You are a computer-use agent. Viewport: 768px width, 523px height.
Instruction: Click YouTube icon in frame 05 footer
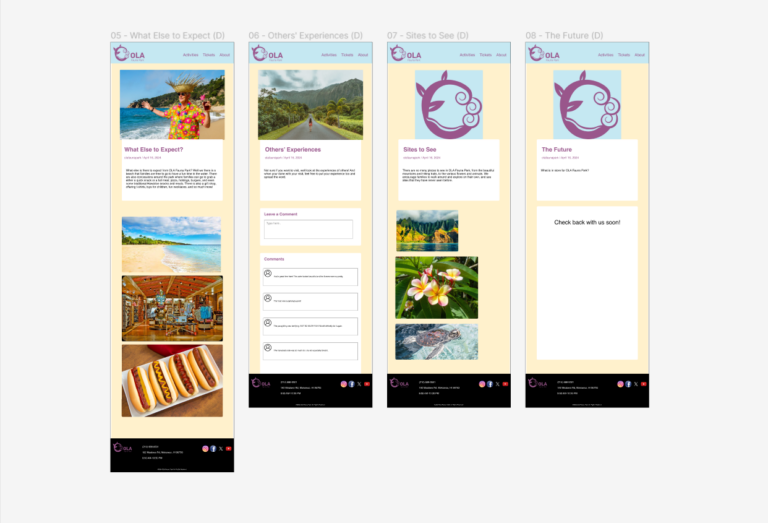click(x=229, y=449)
